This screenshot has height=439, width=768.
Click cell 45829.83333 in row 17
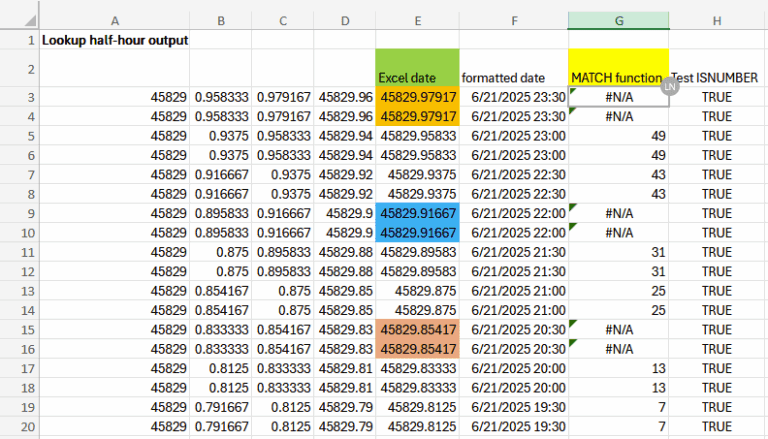tap(417, 368)
